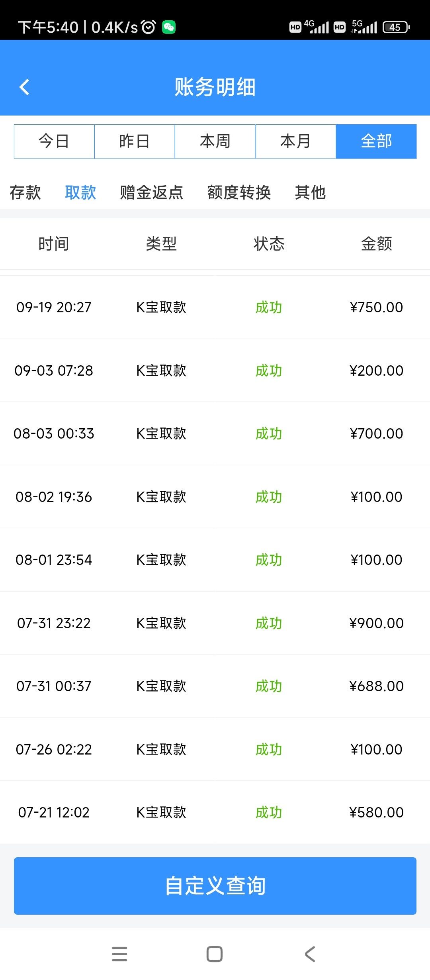This screenshot has width=430, height=980.
Task: Switch to the 存款 category
Action: [x=25, y=192]
